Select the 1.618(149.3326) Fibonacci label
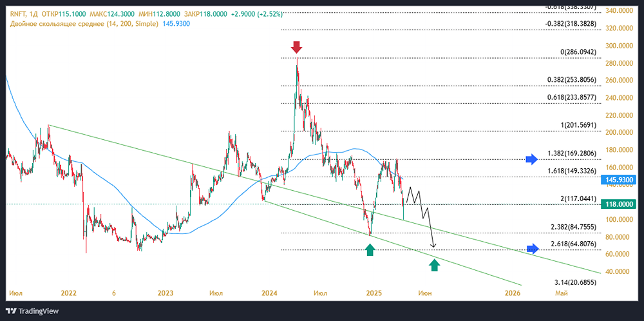This screenshot has height=321, width=644. 573,171
